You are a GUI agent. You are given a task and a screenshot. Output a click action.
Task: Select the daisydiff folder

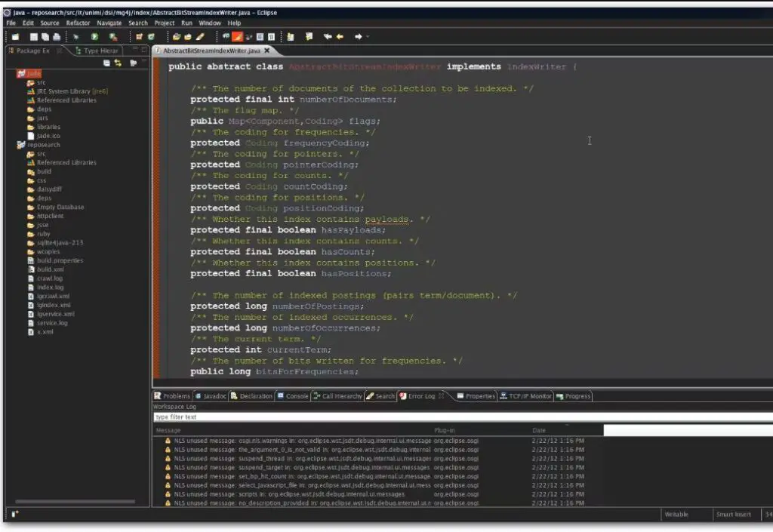pos(45,189)
